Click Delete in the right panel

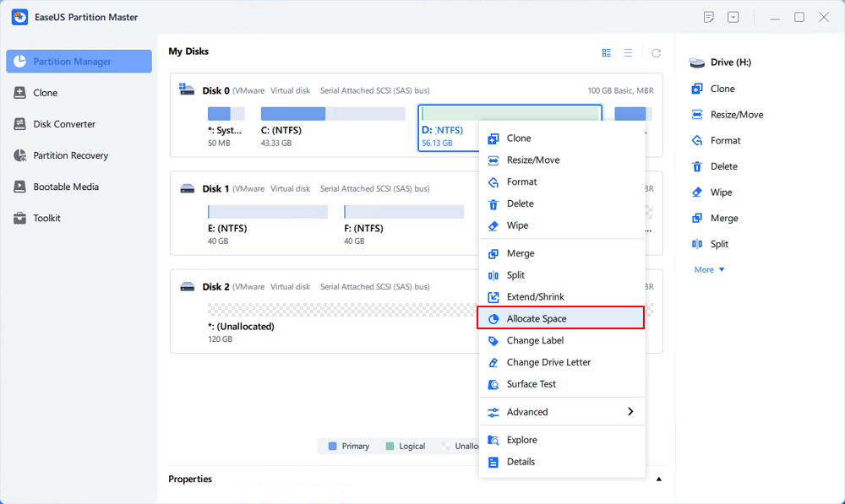(x=723, y=166)
